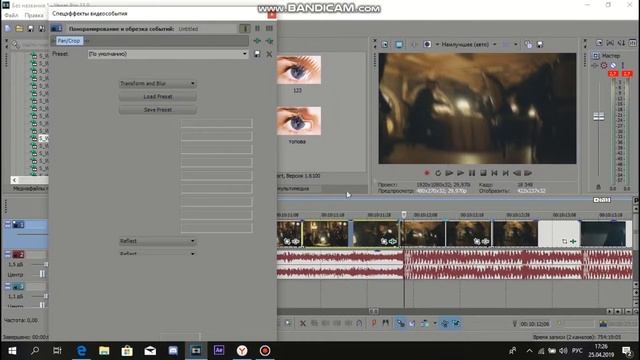
Task: Open After Effects from the taskbar
Action: [x=219, y=351]
